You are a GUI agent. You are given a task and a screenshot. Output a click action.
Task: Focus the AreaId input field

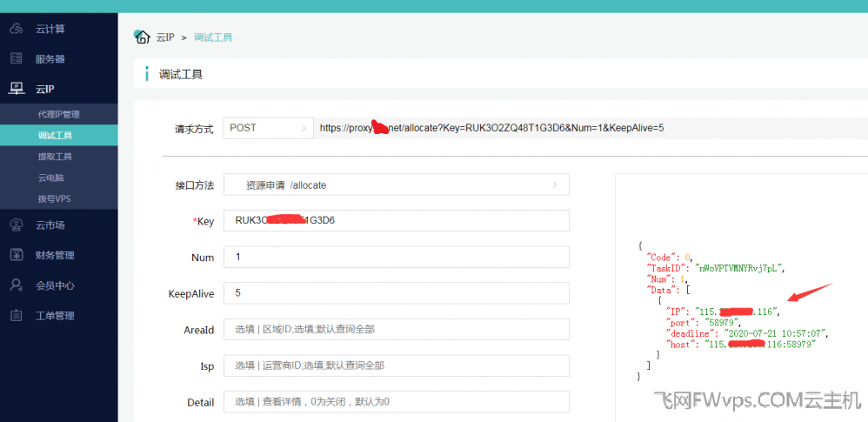(397, 330)
